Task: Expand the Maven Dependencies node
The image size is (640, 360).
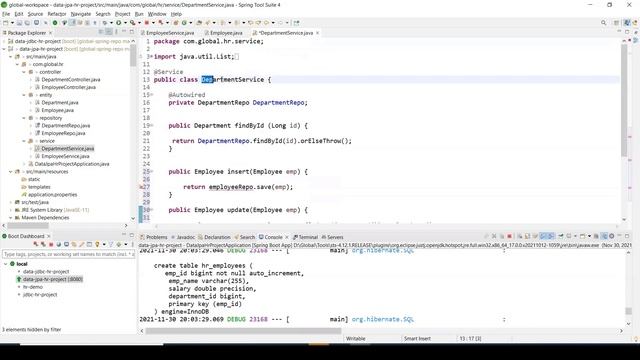Action: tap(11, 218)
